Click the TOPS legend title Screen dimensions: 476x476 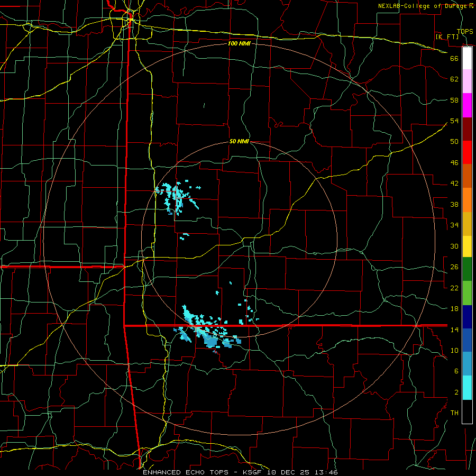(465, 31)
